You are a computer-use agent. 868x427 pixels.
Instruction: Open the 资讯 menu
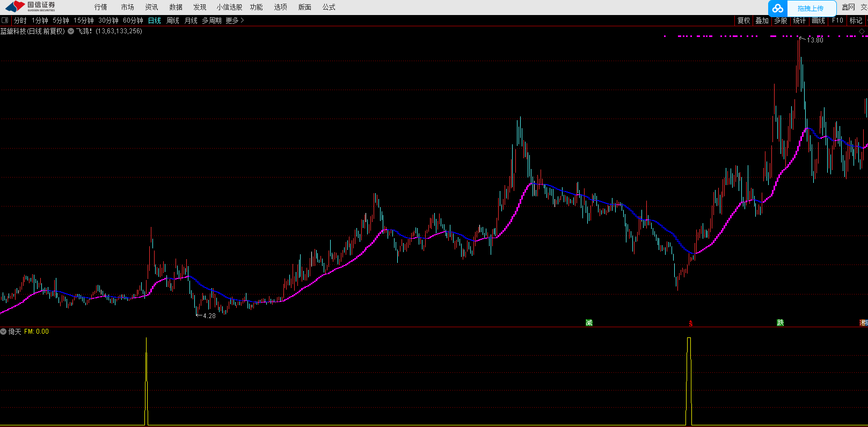pyautogui.click(x=151, y=7)
